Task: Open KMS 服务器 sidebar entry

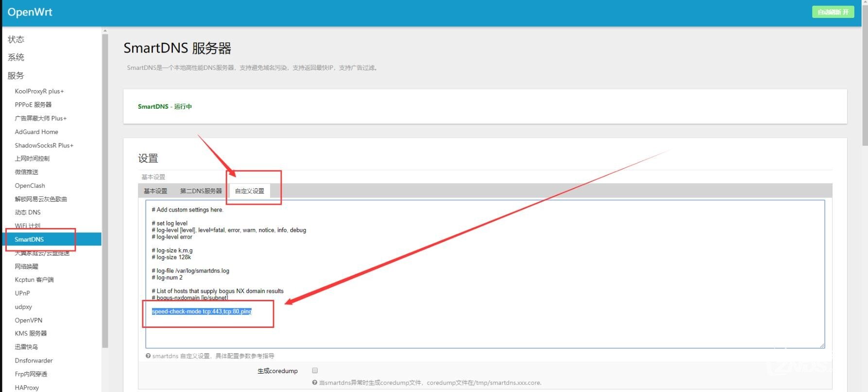Action: pyautogui.click(x=31, y=333)
